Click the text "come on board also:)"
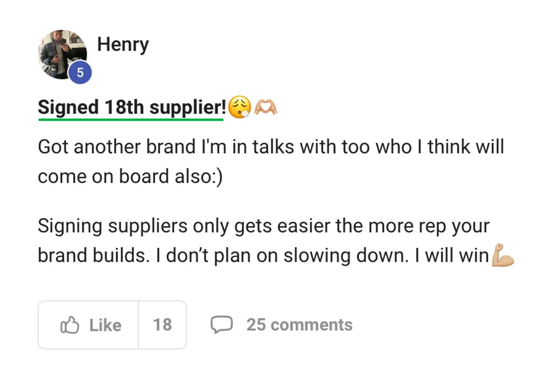The image size is (541, 392). coord(130,176)
